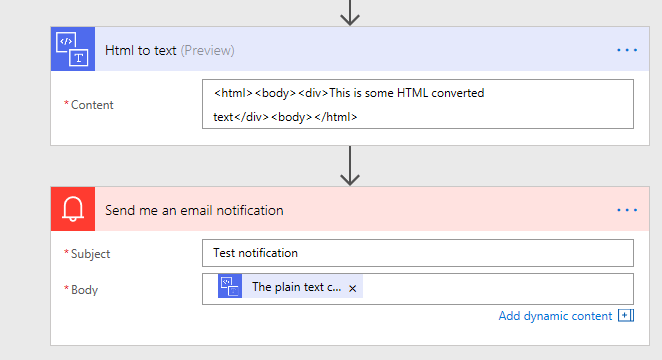Select 'The plain text c...' token label
The width and height of the screenshot is (662, 360).
(x=296, y=287)
